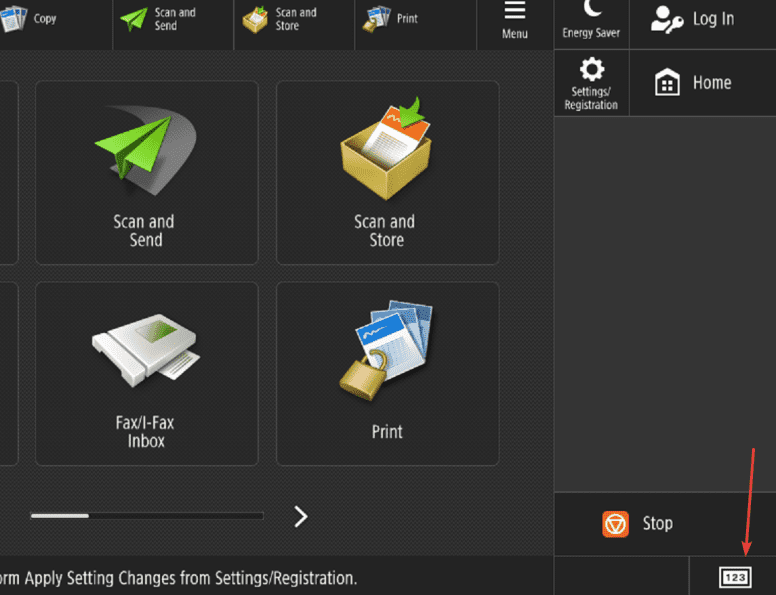The width and height of the screenshot is (776, 595).
Task: Tap the cut-off tile left of Fax/I-Fax Inbox
Action: click(8, 373)
